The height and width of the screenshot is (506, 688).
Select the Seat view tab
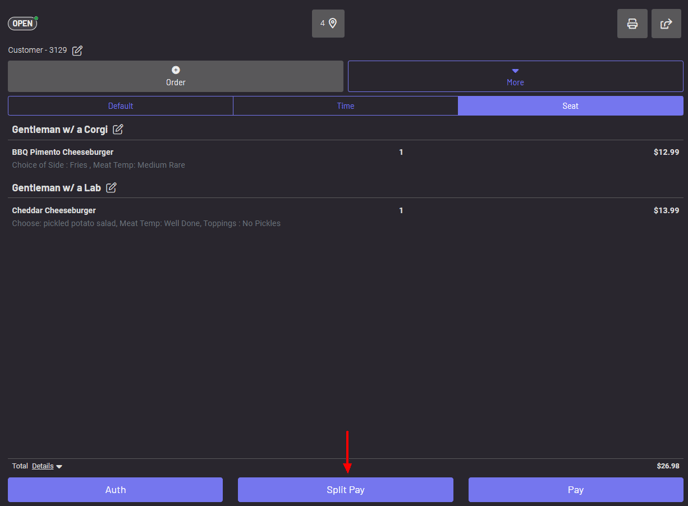570,106
